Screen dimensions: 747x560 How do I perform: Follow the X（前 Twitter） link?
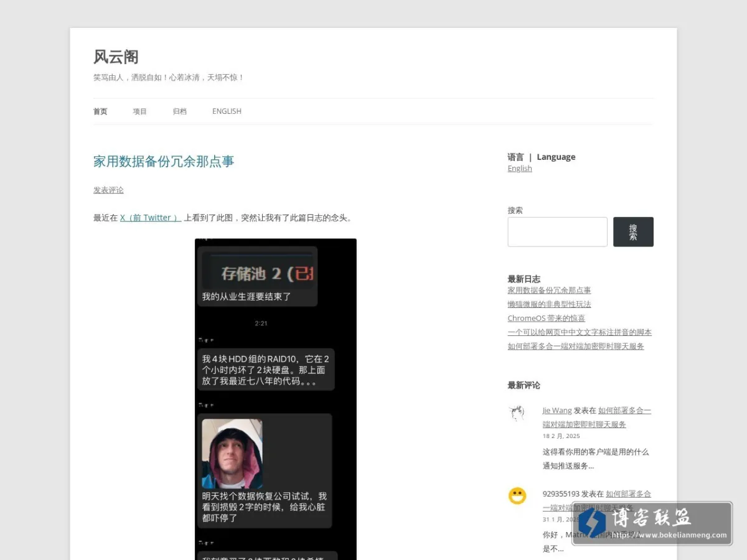pyautogui.click(x=151, y=218)
